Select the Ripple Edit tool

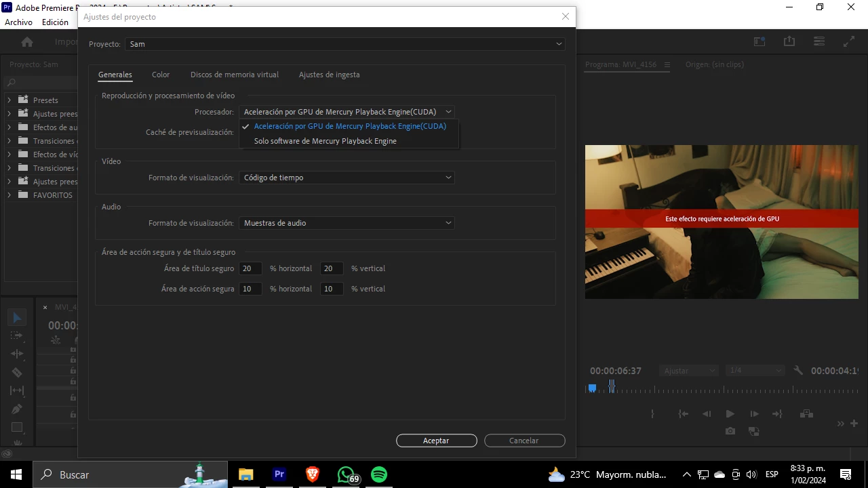pyautogui.click(x=17, y=354)
